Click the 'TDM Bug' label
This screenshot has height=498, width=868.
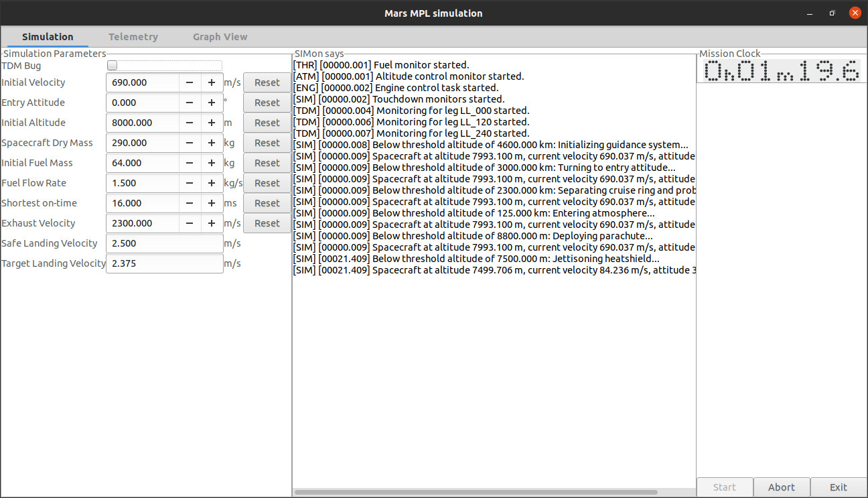(21, 66)
